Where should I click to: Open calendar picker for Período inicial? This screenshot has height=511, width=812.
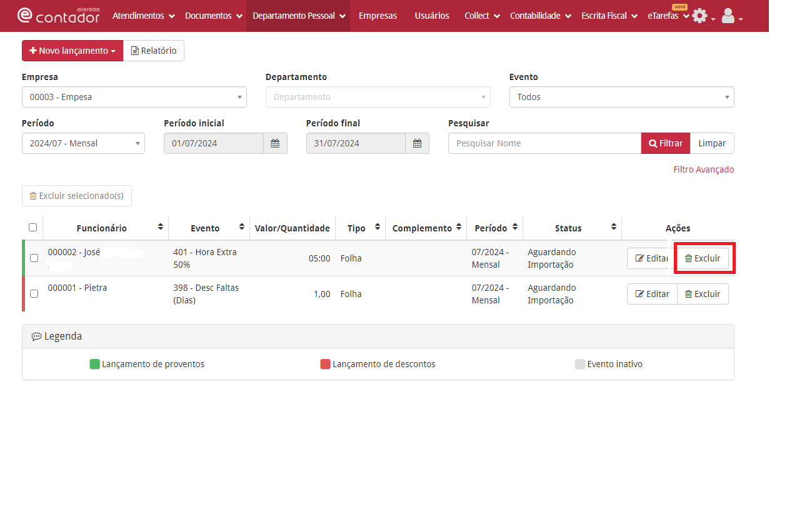tap(275, 143)
